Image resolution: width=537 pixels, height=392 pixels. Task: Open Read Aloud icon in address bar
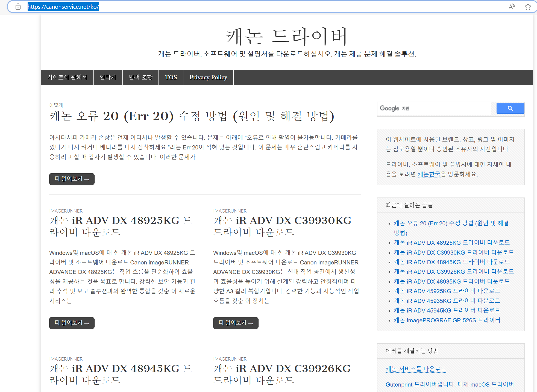click(512, 7)
